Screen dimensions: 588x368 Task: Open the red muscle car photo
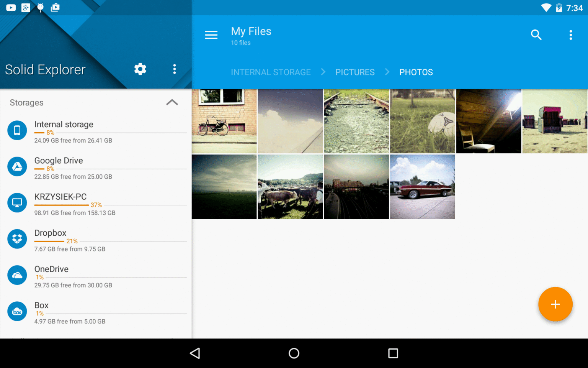pos(422,187)
